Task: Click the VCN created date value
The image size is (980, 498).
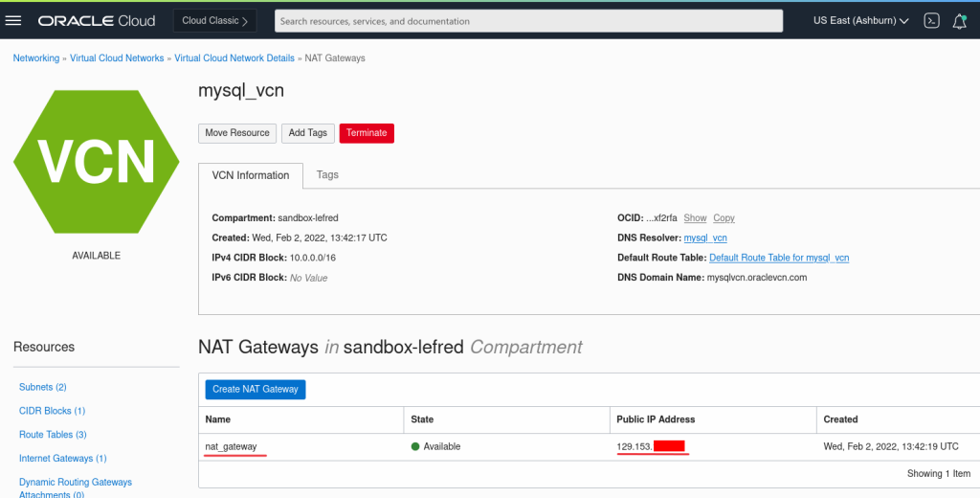Action: [320, 238]
